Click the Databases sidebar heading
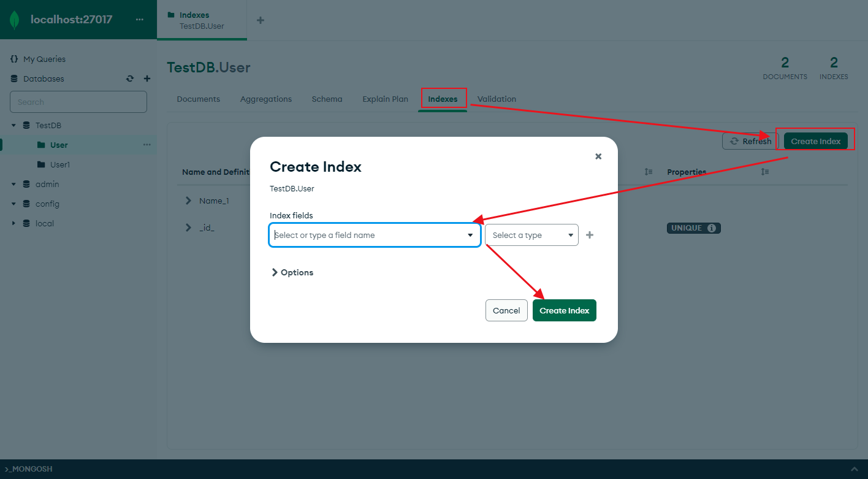Image resolution: width=868 pixels, height=479 pixels. [44, 79]
